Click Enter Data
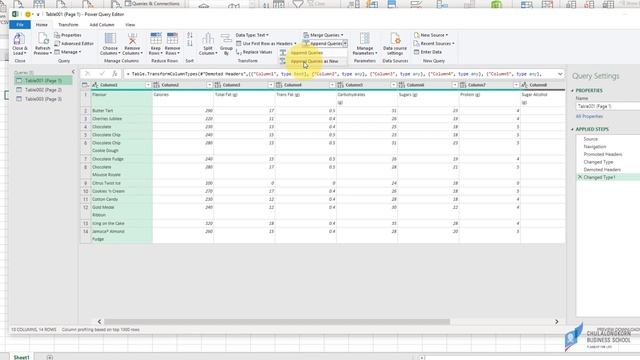The height and width of the screenshot is (360, 640). point(427,52)
